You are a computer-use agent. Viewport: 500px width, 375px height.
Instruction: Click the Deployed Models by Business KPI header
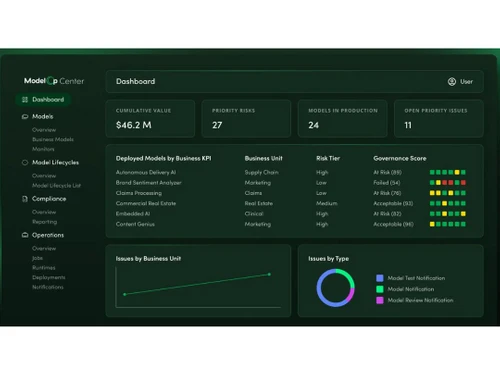point(163,158)
